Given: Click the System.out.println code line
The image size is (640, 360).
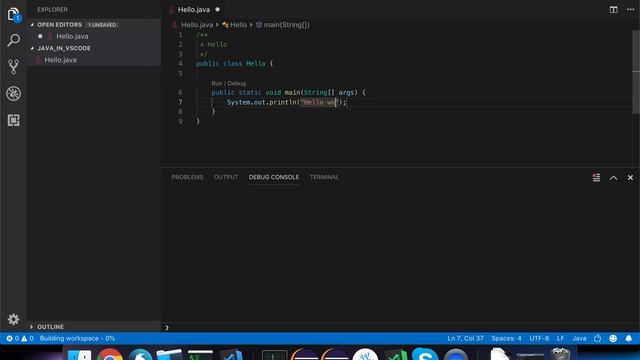Looking at the screenshot, I should [287, 102].
